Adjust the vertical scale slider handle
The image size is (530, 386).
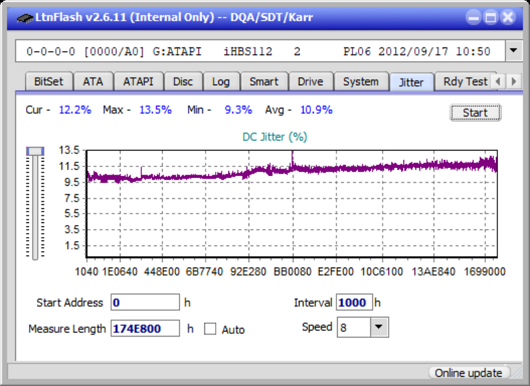(x=35, y=151)
